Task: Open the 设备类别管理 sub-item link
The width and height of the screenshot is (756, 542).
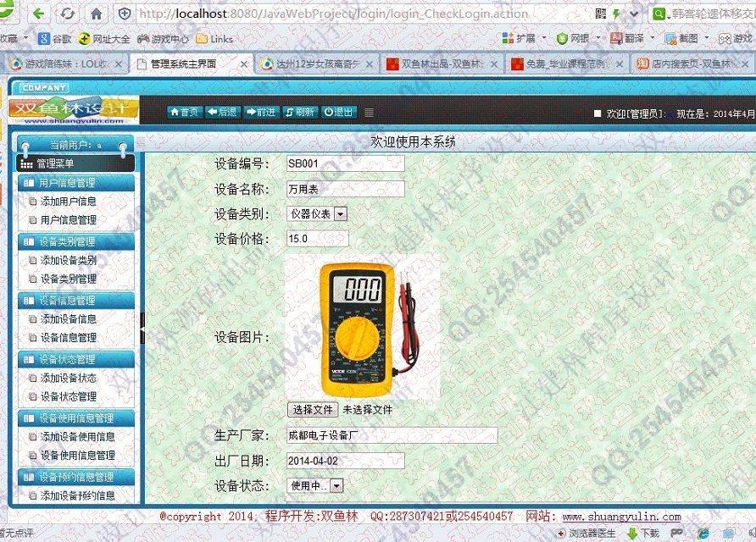Action: point(68,279)
